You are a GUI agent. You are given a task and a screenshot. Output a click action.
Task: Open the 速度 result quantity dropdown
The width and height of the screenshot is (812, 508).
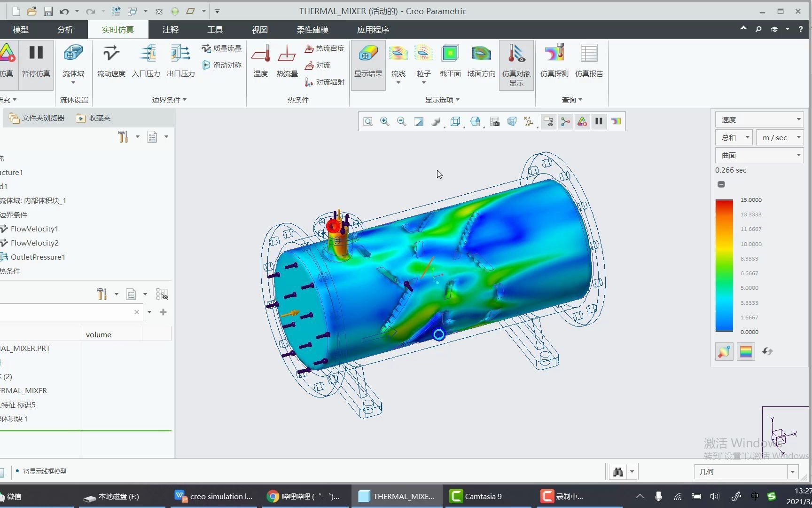pos(759,119)
